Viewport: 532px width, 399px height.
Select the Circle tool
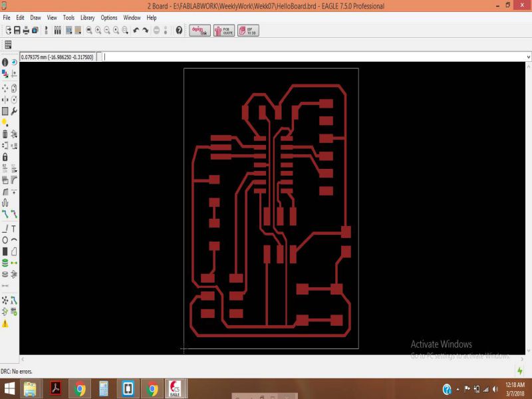tap(5, 240)
